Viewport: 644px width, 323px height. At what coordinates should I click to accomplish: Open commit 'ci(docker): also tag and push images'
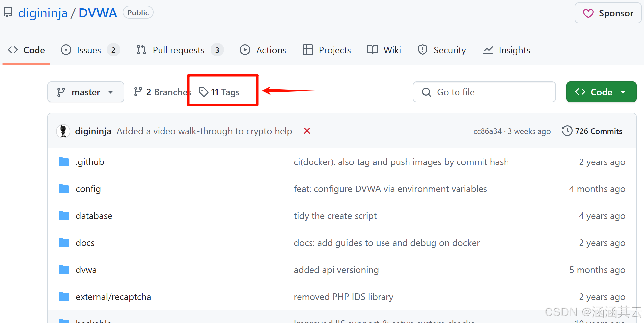tap(401, 162)
